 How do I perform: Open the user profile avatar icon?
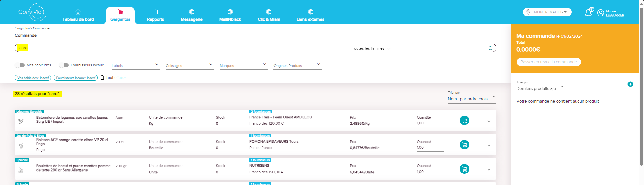point(601,13)
